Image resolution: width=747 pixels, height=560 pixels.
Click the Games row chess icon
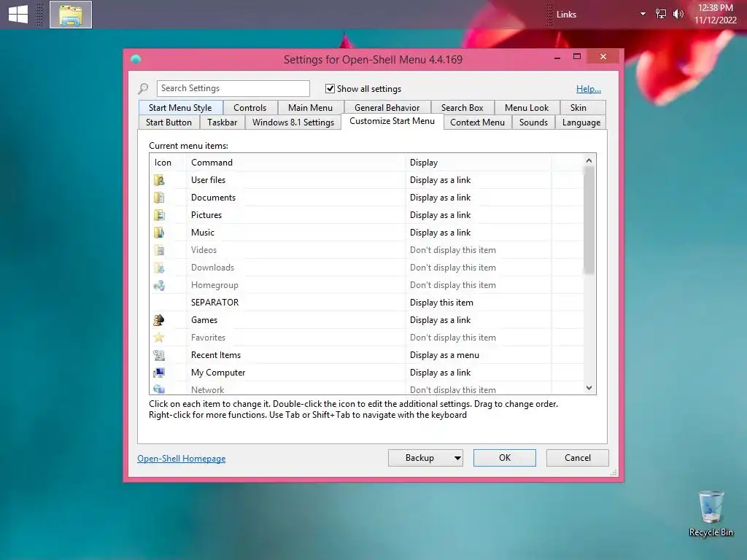(159, 320)
